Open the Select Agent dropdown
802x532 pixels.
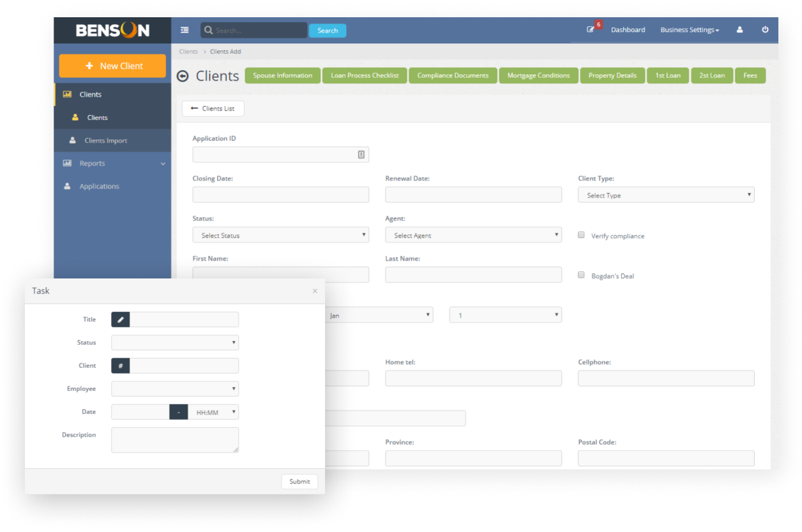(473, 235)
